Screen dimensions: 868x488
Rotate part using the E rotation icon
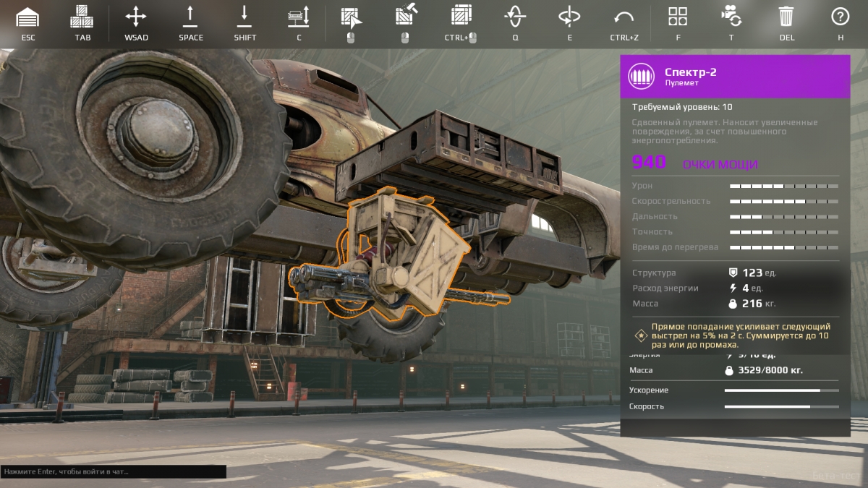point(569,17)
